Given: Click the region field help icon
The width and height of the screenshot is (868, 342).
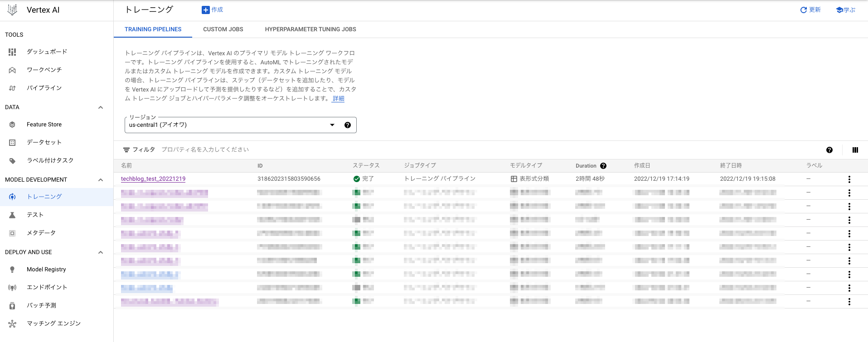Looking at the screenshot, I should [x=347, y=125].
